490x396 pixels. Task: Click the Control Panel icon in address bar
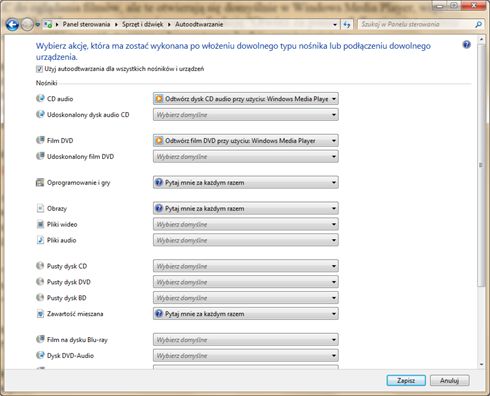(48, 24)
